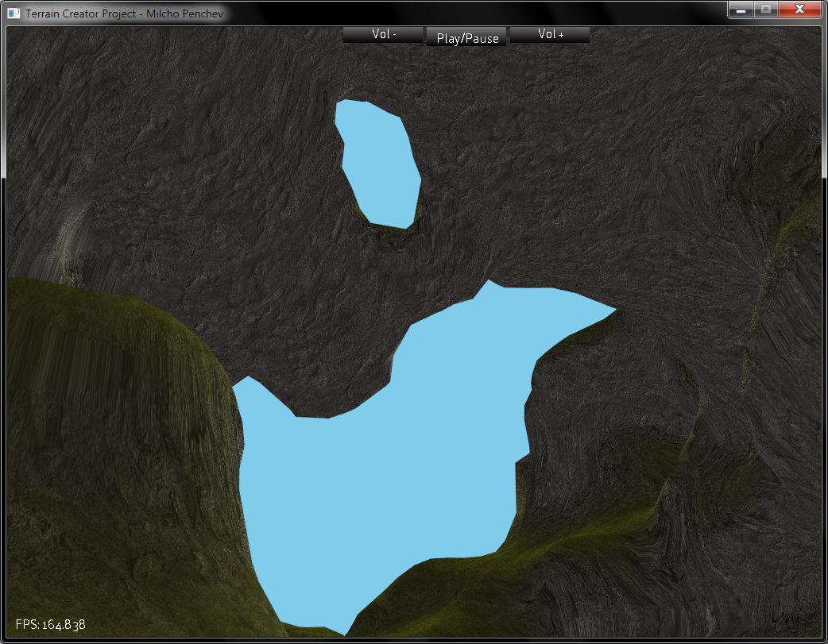
Task: Click the window title 'Terrain Creator Project - Milcho Penchev'
Action: click(x=124, y=13)
